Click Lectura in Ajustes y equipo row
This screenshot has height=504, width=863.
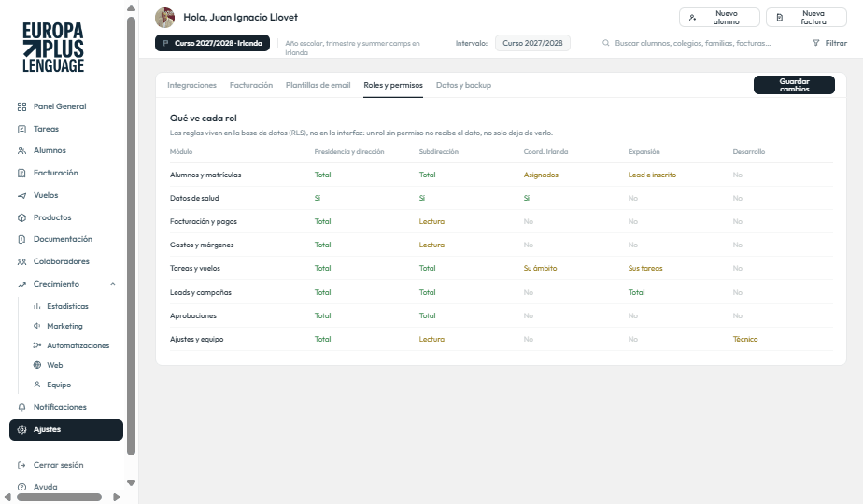[x=431, y=340]
